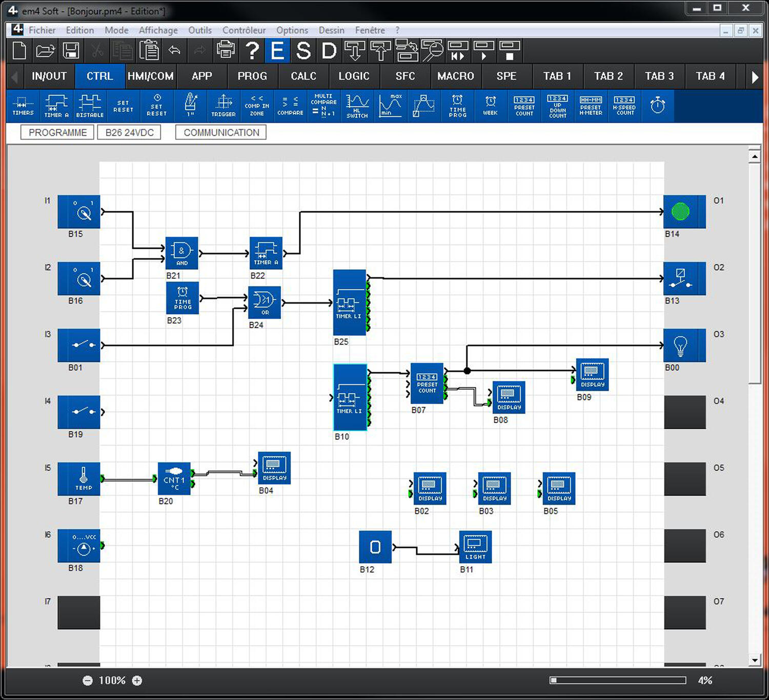Screen dimensions: 769x700
Task: Click the COMMUNICATION button
Action: 221,133
